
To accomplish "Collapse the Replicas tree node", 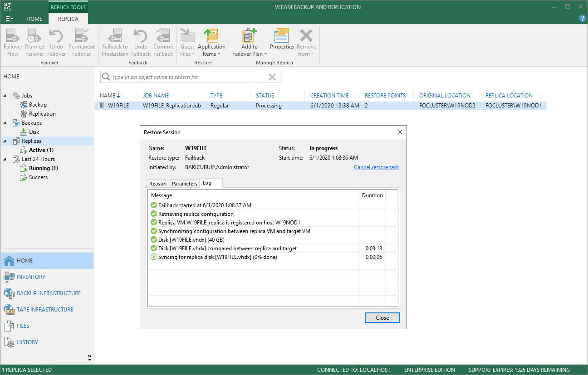I will pyautogui.click(x=5, y=141).
